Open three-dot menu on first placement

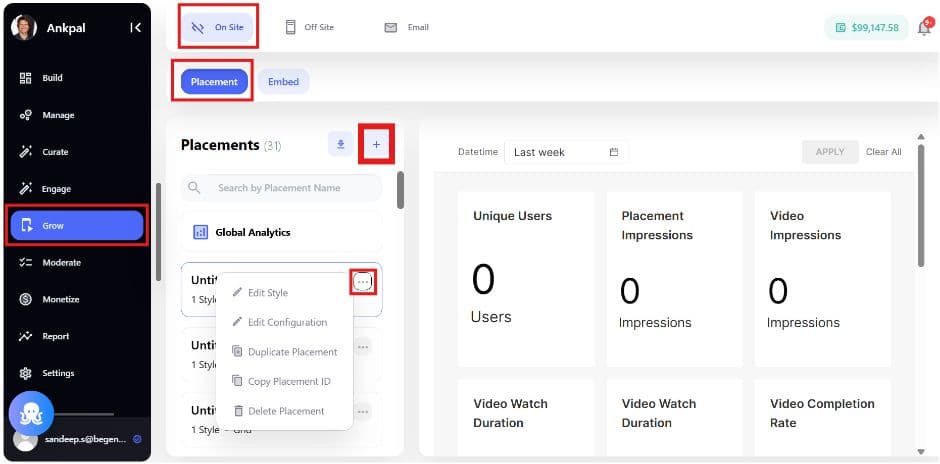click(x=362, y=282)
